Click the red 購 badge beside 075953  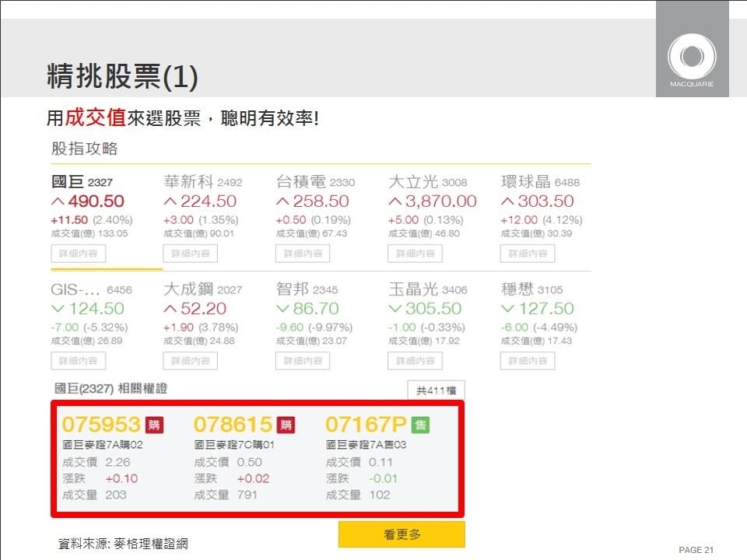[154, 425]
